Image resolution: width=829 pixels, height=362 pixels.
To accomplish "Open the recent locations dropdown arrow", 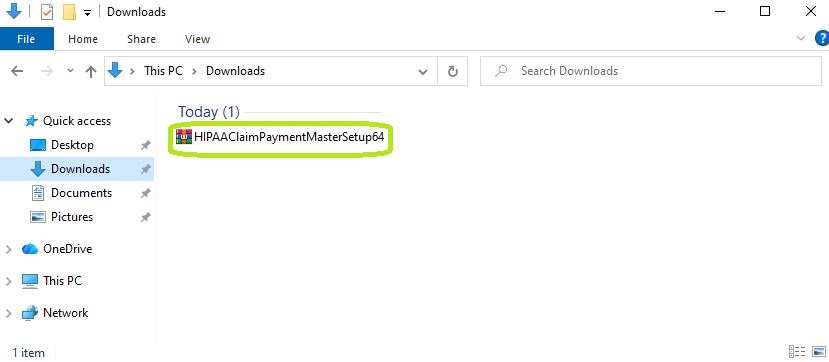I will tap(70, 71).
